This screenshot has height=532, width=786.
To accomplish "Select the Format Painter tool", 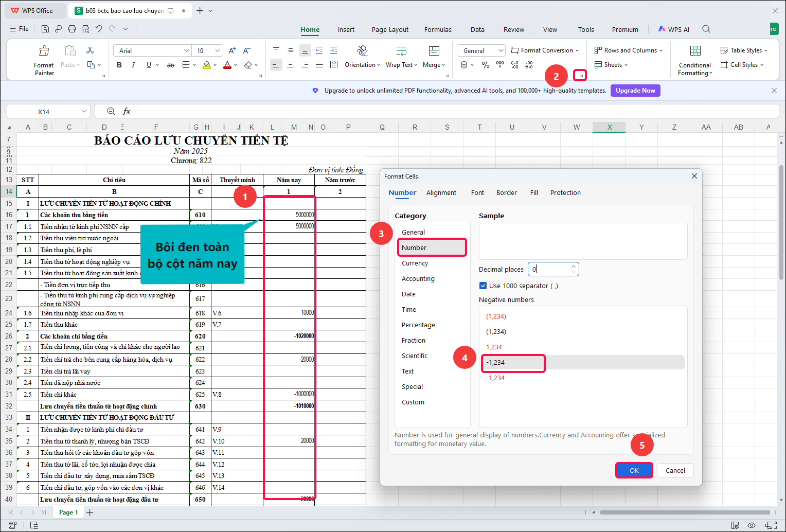I will point(44,60).
